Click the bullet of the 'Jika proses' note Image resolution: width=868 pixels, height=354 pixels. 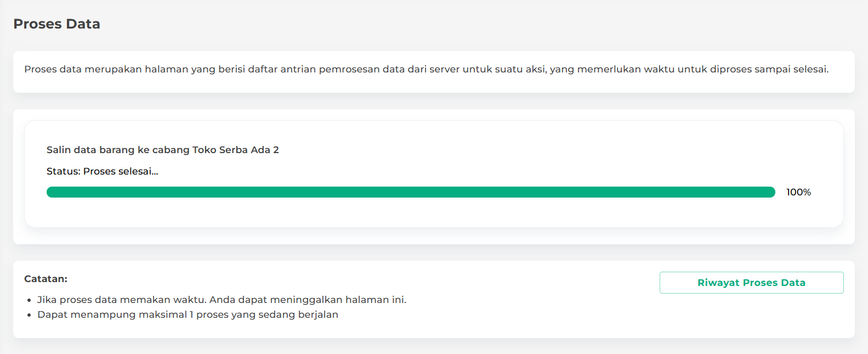tap(29, 300)
